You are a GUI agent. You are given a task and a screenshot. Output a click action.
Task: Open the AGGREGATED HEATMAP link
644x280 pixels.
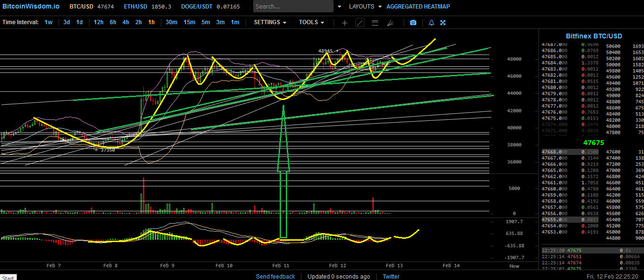click(x=418, y=7)
